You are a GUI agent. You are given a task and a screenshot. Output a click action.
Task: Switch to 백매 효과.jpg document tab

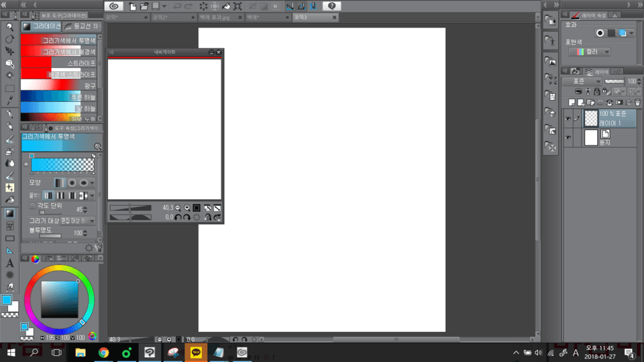(x=221, y=17)
